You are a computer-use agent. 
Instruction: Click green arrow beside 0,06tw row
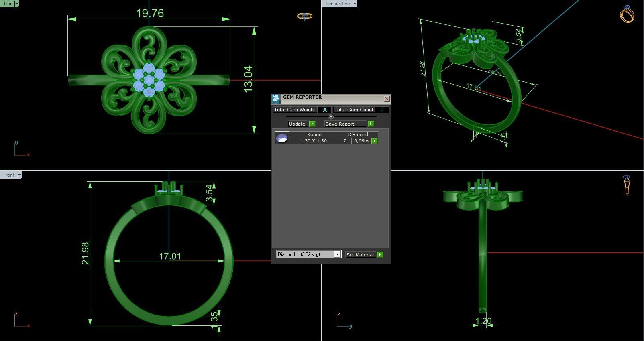pos(374,141)
